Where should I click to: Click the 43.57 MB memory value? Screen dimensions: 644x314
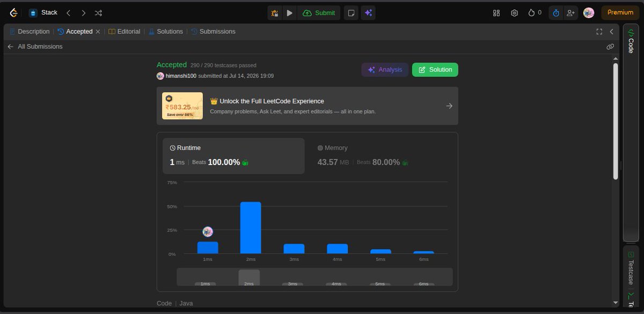[333, 162]
